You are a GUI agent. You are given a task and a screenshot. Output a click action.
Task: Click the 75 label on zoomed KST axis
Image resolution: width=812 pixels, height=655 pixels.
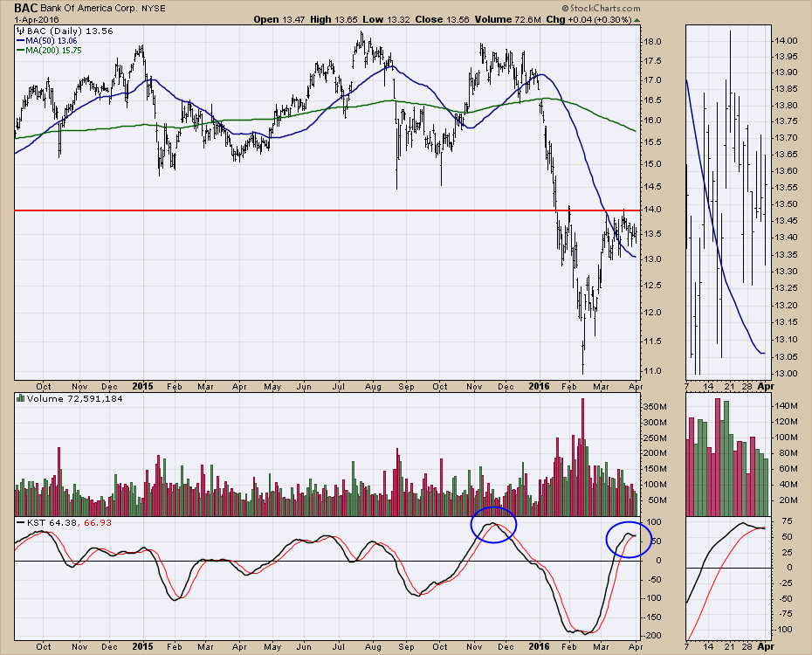788,521
